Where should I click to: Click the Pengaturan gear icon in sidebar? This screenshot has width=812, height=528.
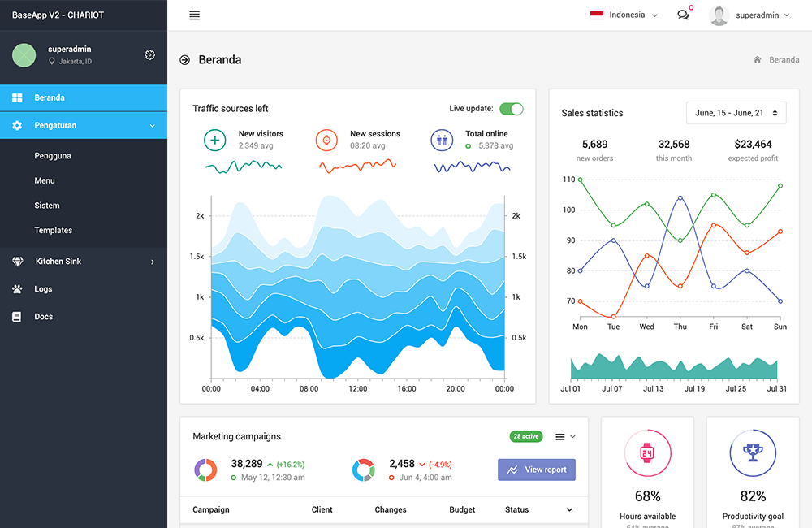[x=17, y=125]
